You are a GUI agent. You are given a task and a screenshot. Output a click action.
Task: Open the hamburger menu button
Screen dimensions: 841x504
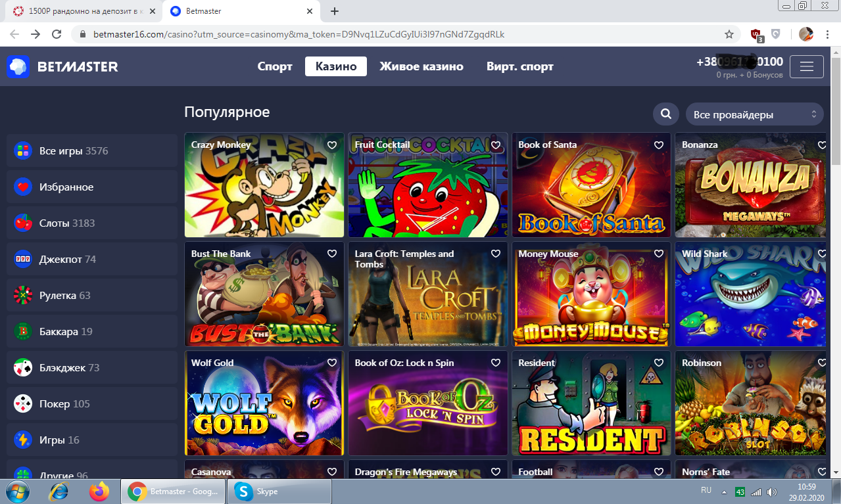click(807, 66)
